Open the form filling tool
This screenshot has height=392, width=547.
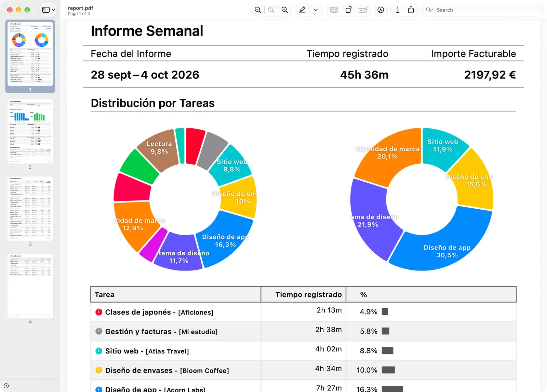tap(363, 10)
